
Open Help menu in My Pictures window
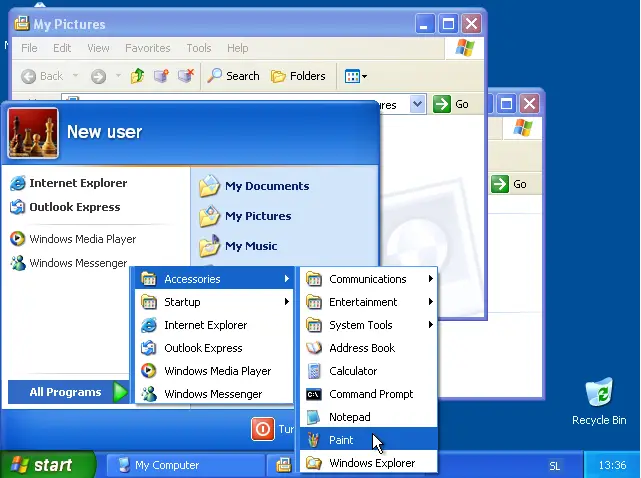click(238, 48)
